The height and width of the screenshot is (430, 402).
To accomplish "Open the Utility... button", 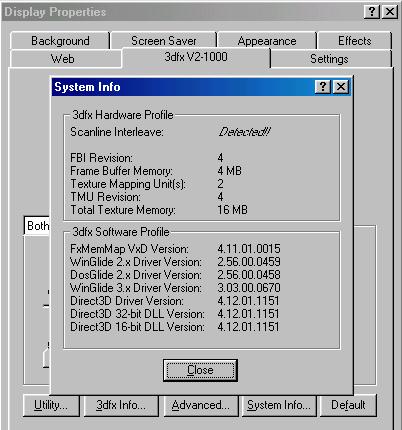I will [x=51, y=405].
